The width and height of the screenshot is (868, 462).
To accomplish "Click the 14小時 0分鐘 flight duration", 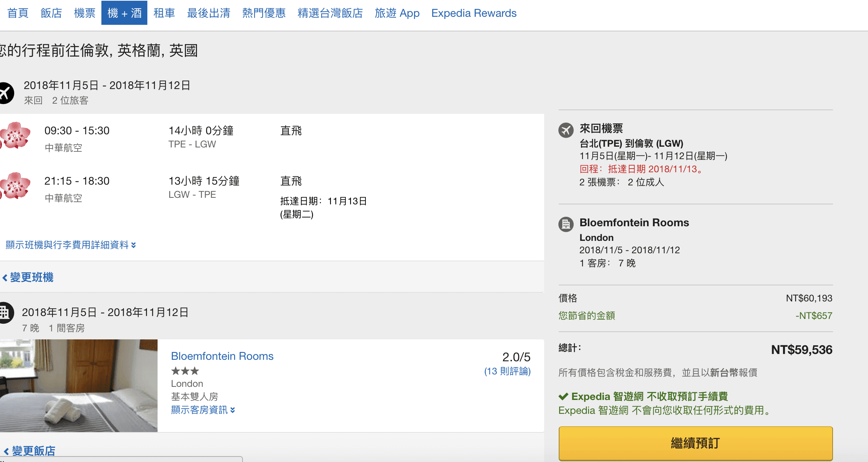I will coord(201,131).
